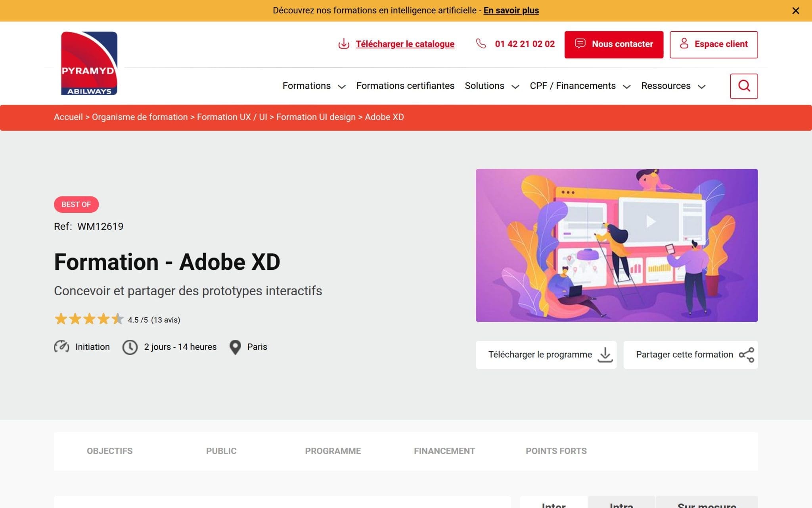Expand the Solutions chevron arrow
The width and height of the screenshot is (812, 508).
pyautogui.click(x=515, y=87)
